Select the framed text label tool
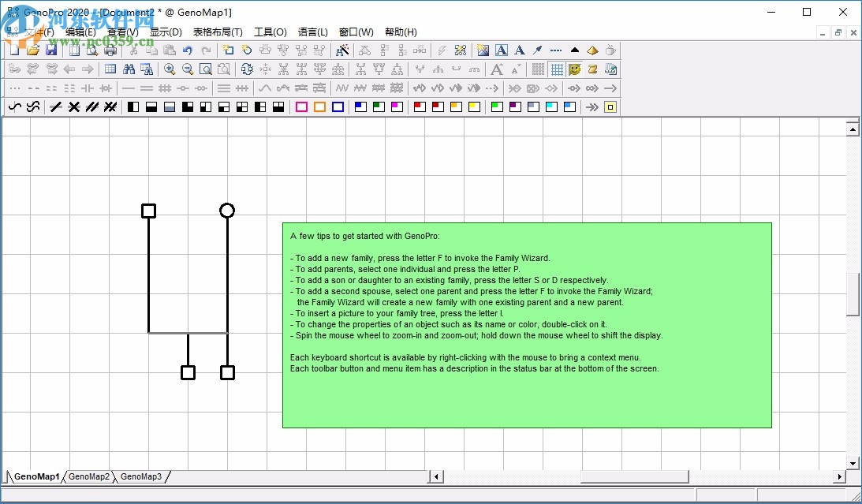Image resolution: width=862 pixels, height=504 pixels. click(x=501, y=50)
